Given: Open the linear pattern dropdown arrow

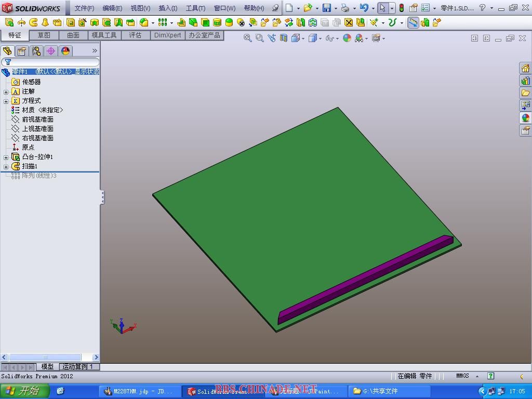Looking at the screenshot, I should [171, 23].
